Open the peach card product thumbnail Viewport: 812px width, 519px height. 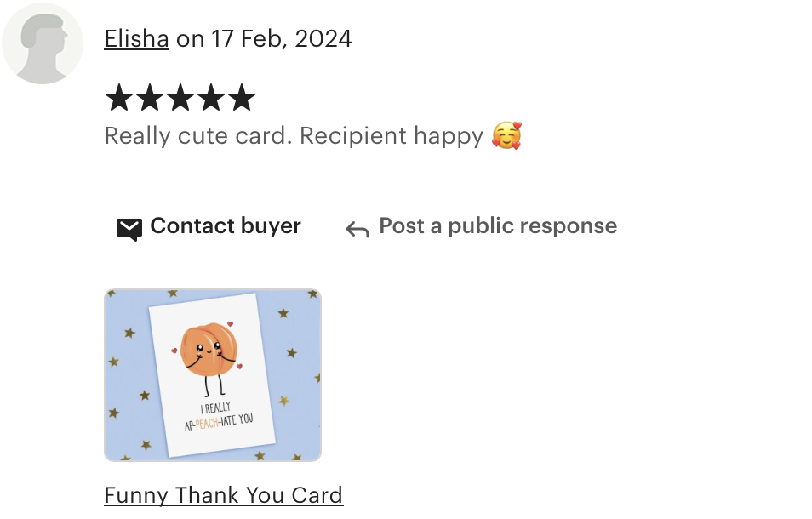point(213,375)
